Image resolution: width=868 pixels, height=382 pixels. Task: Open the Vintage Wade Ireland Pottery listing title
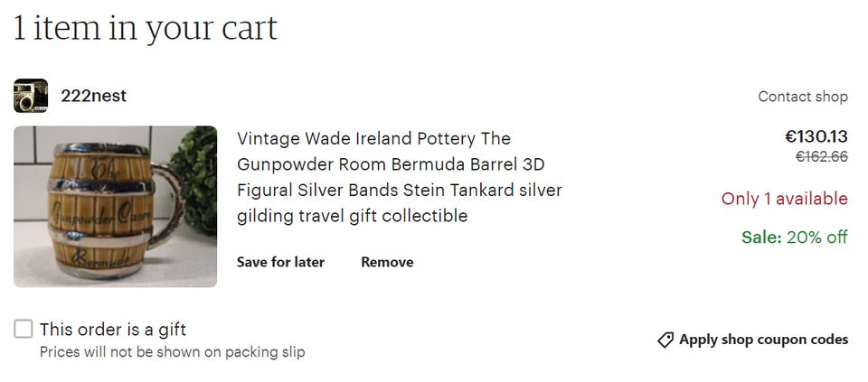399,177
